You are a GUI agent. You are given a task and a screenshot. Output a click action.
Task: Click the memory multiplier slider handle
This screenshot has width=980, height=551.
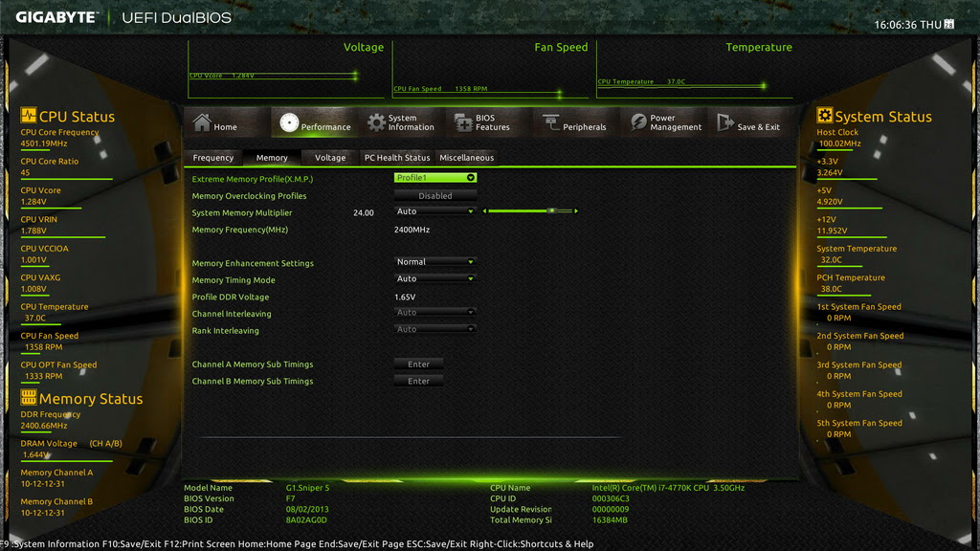pos(551,211)
